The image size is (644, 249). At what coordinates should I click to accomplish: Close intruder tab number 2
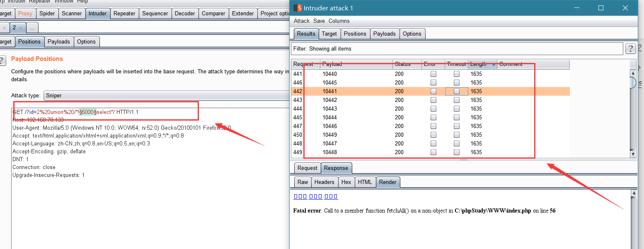click(21, 28)
